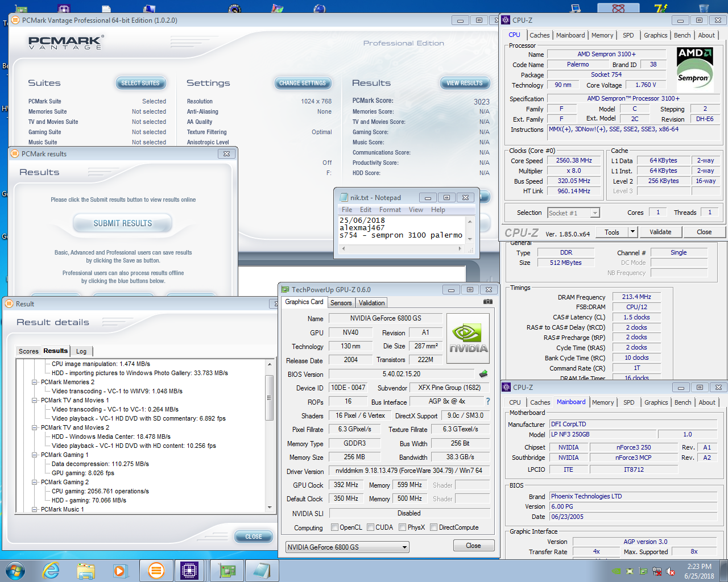Click the AMD Sempron logo in CPU-Z

[x=694, y=69]
